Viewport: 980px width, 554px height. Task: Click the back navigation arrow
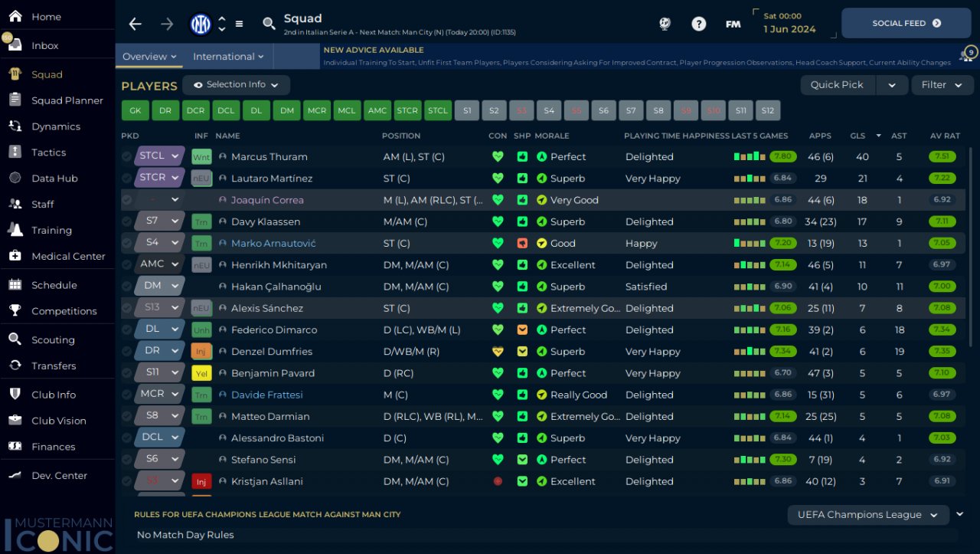[136, 24]
